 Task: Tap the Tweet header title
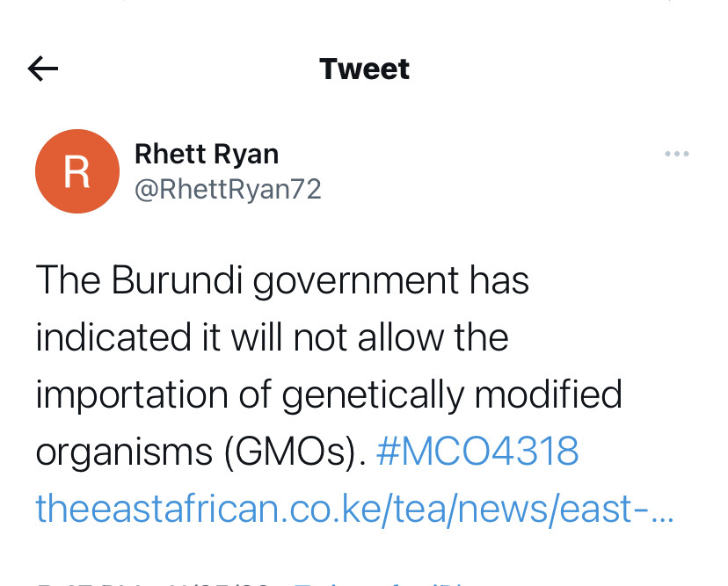364,69
